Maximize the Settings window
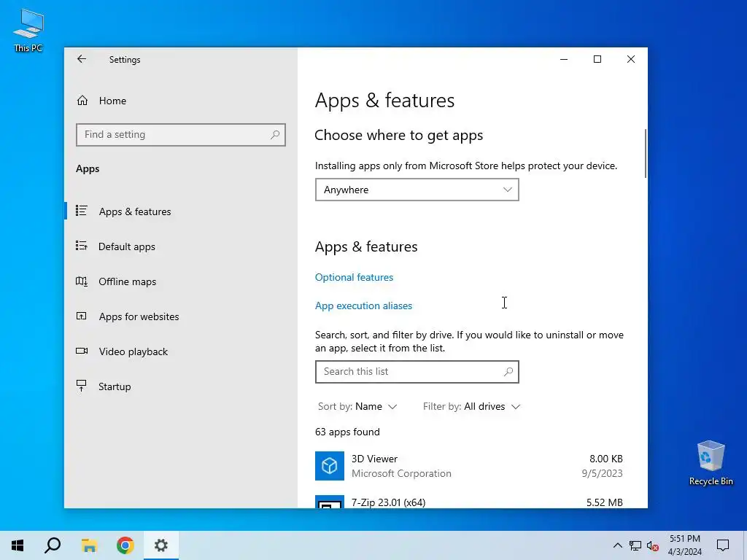747x560 pixels. [597, 59]
